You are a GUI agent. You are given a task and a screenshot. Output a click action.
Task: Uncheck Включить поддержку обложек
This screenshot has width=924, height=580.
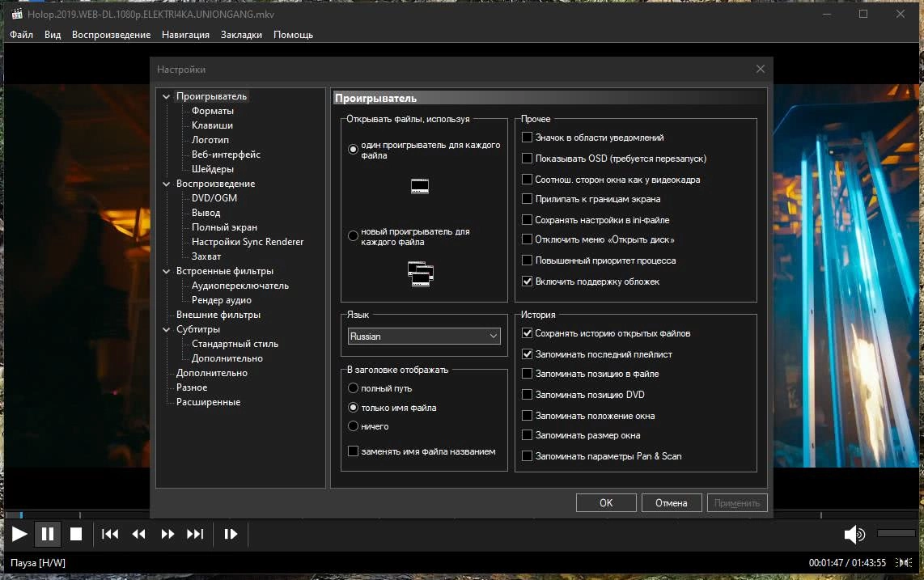(x=528, y=282)
